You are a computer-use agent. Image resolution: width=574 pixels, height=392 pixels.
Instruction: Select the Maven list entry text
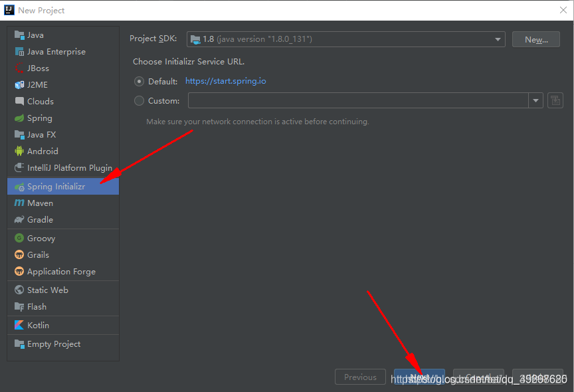41,203
